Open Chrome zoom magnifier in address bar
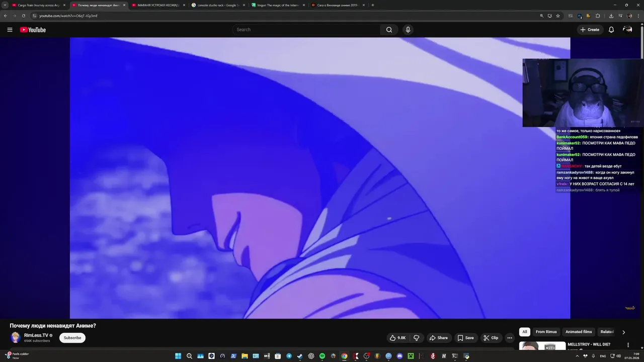The width and height of the screenshot is (644, 362). [x=542, y=16]
